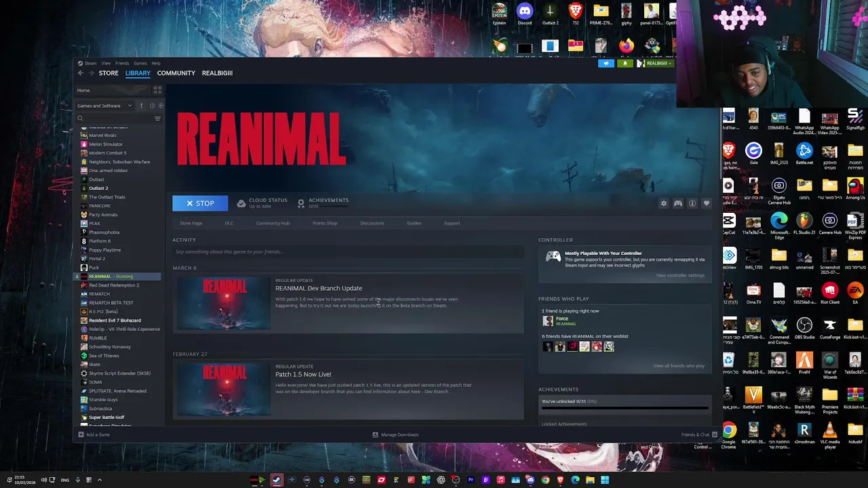Open Steam notifications bell icon
The height and width of the screenshot is (488, 868).
click(x=625, y=63)
